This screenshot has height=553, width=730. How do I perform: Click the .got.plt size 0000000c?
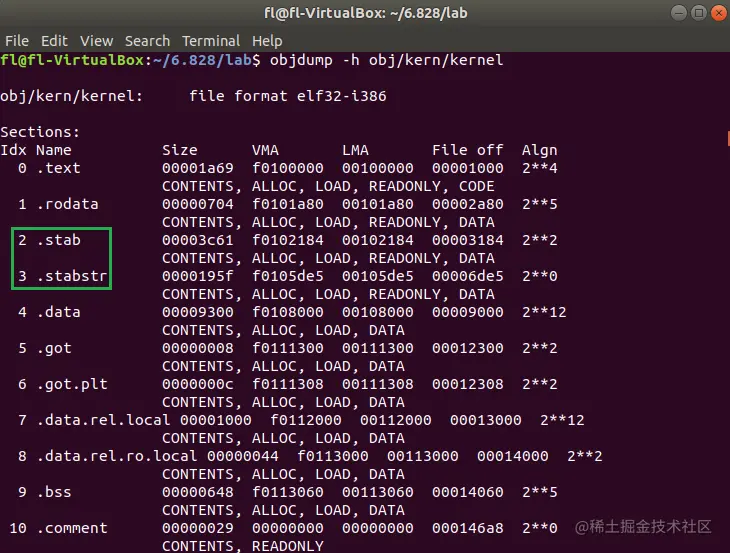[198, 384]
